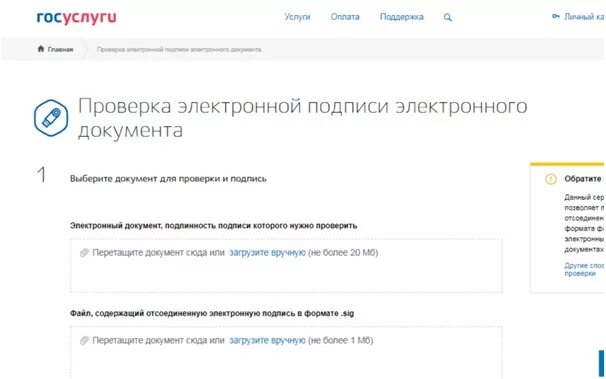Click загрузите вручную for document (20 Мб)
Image resolution: width=606 pixels, height=379 pixels.
(x=267, y=253)
